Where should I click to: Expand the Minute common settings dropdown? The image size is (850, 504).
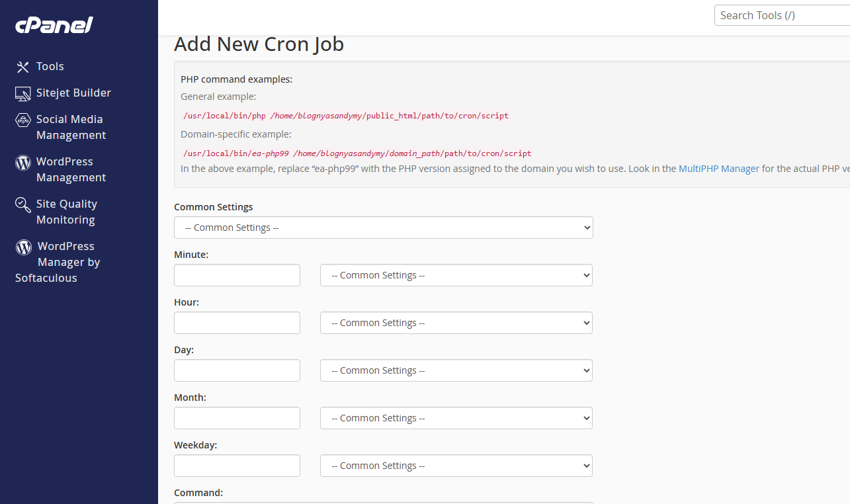coord(456,275)
